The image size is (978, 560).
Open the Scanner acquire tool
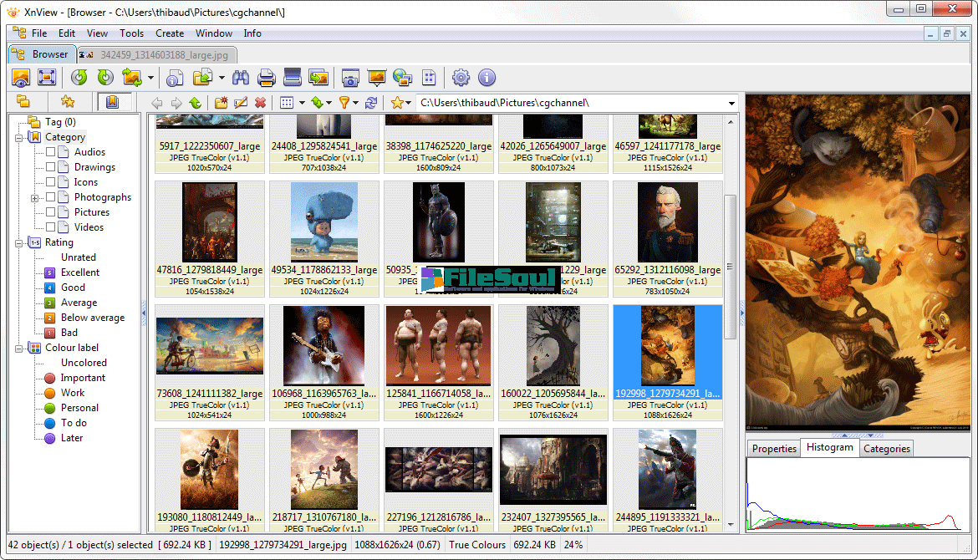(x=293, y=78)
